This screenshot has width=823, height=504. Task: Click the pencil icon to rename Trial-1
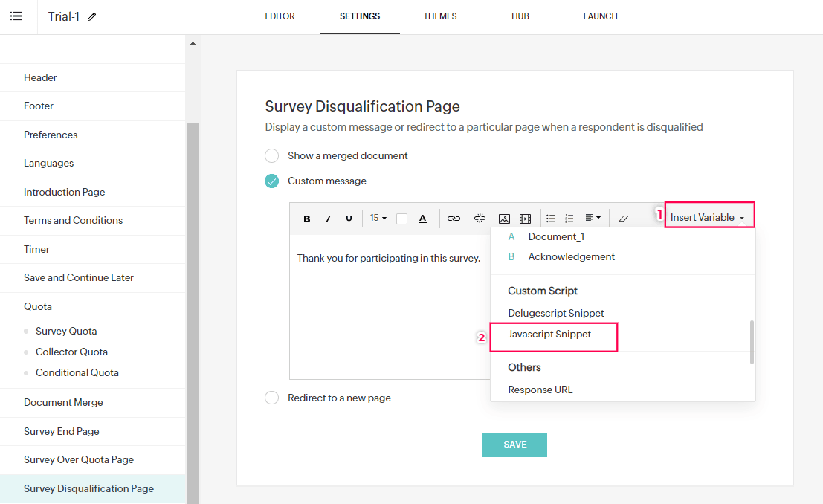[x=92, y=17]
